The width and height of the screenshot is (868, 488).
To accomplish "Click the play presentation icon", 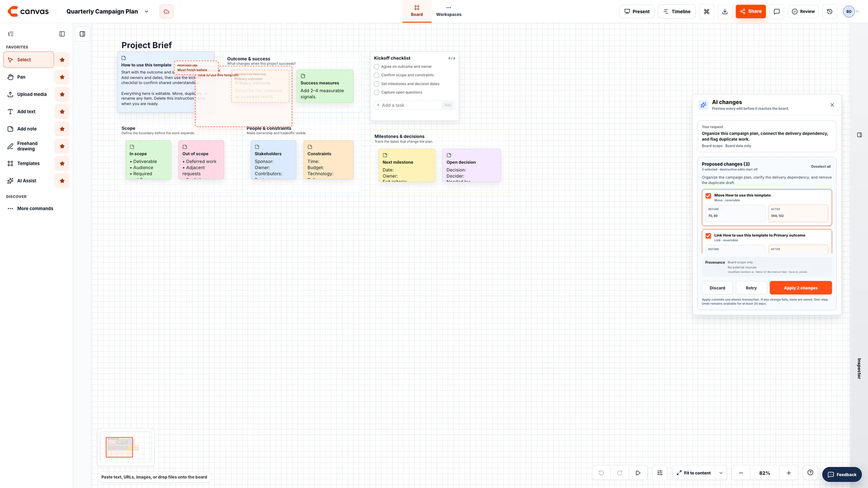I will click(638, 473).
